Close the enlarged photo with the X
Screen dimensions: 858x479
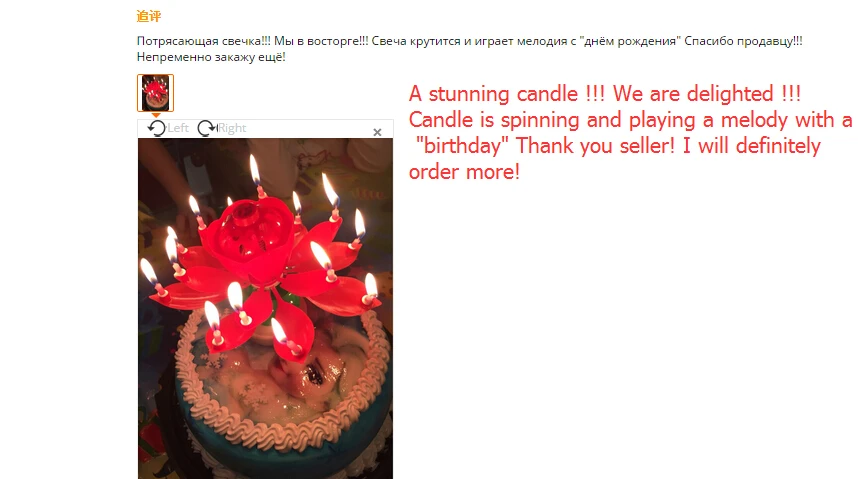coord(377,132)
